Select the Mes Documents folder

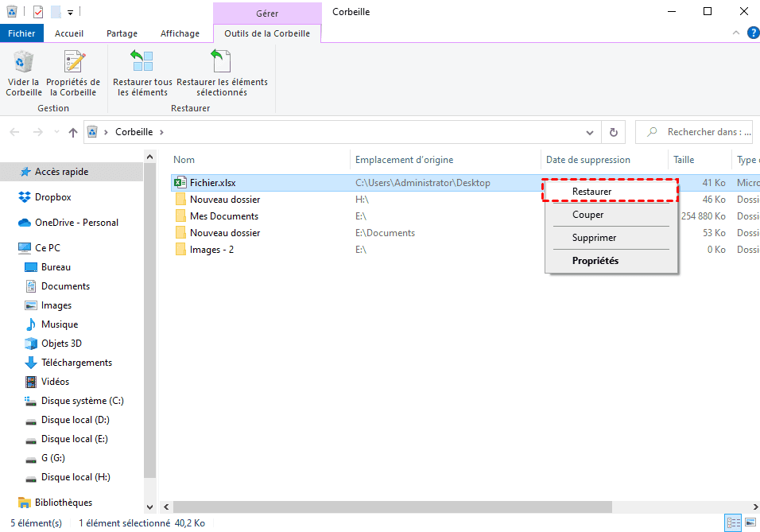(224, 216)
